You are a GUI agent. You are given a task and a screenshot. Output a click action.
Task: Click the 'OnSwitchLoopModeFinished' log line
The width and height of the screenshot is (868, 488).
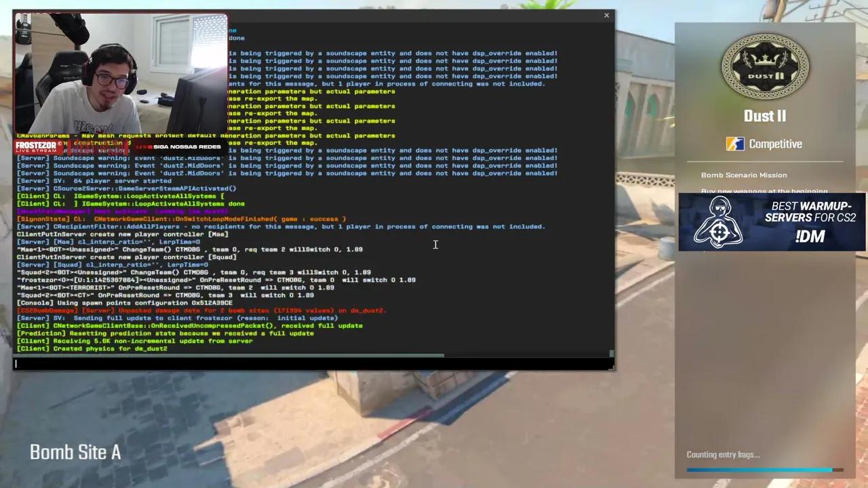(x=182, y=219)
